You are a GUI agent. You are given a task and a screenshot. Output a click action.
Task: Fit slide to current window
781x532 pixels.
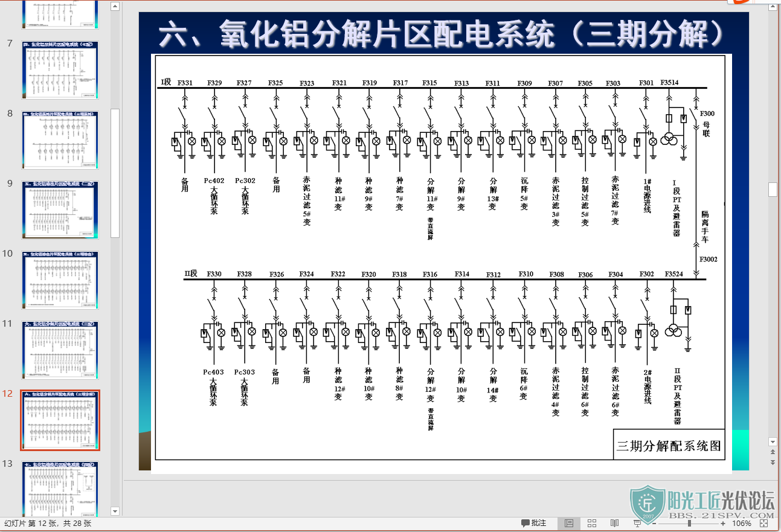[x=764, y=523]
